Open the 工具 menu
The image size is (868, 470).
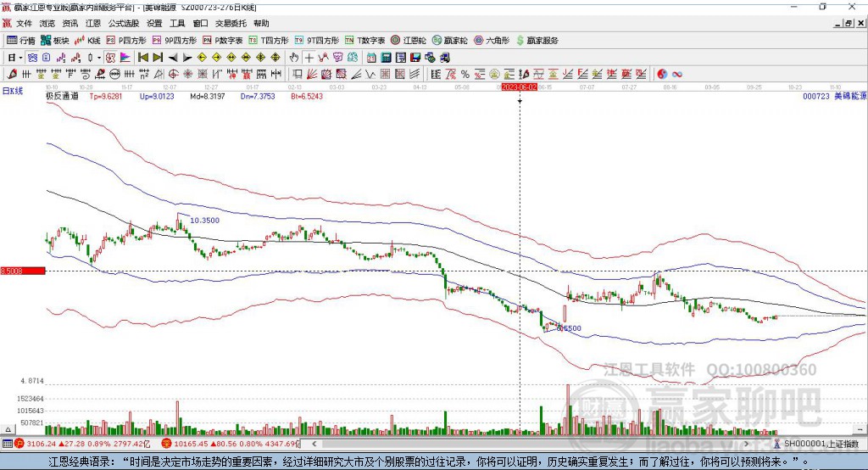pyautogui.click(x=177, y=23)
